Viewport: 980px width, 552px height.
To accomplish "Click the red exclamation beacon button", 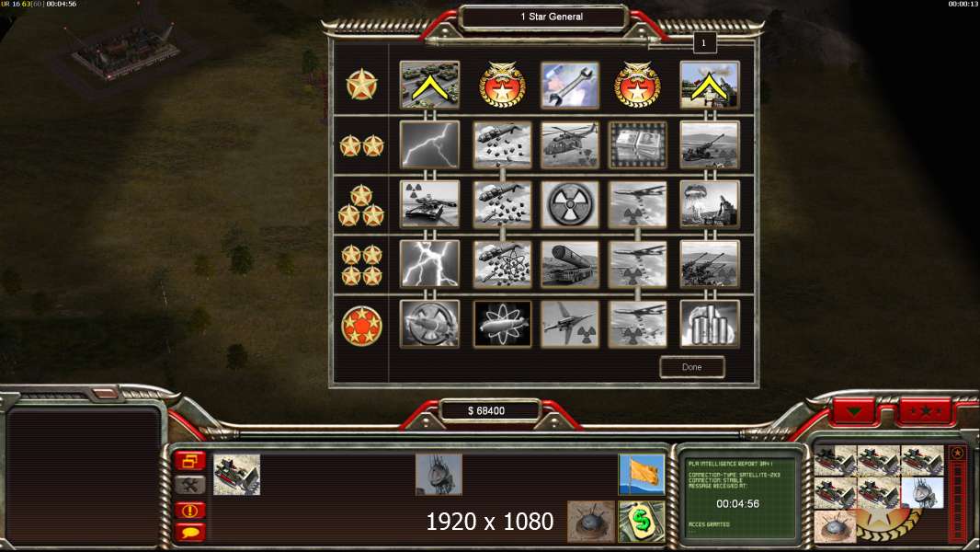I will tap(190, 510).
